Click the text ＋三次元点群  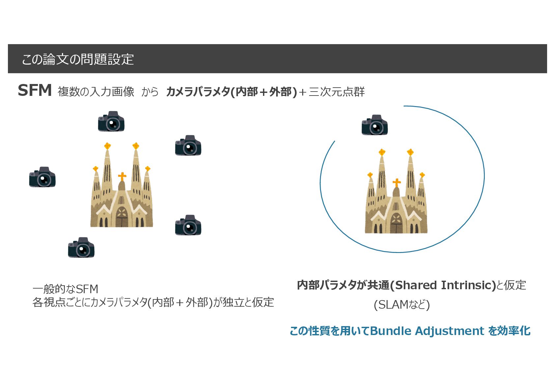[x=332, y=92]
